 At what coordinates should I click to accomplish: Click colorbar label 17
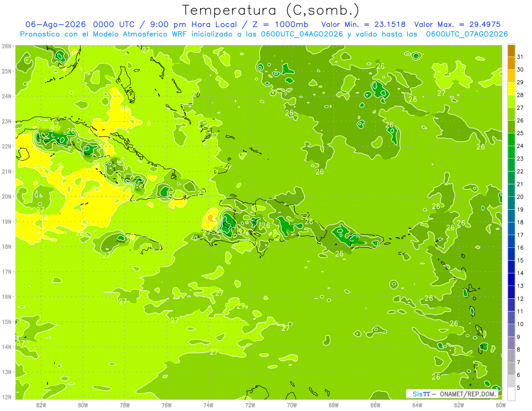[520, 235]
